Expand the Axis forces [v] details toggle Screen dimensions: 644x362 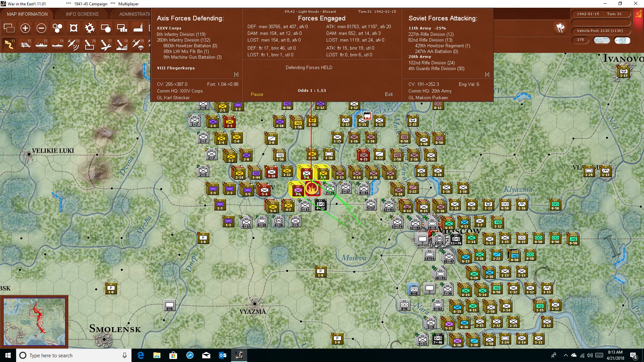coord(236,74)
